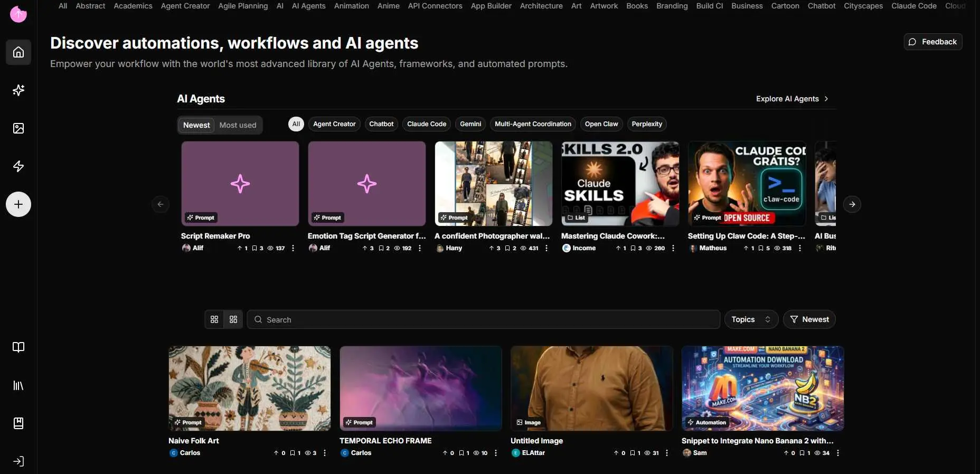980x474 pixels.
Task: Select the Anime category in top bar
Action: coord(388,6)
